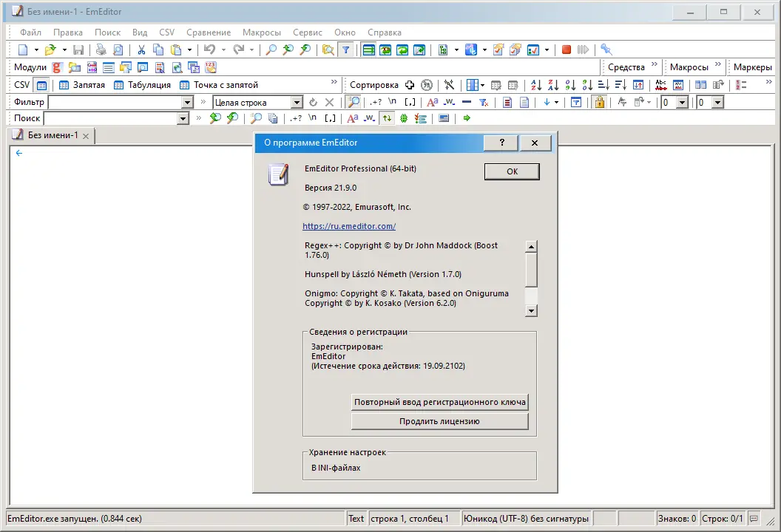781x532 pixels.
Task: Open the 'Целая строка' dropdown
Action: pos(297,103)
